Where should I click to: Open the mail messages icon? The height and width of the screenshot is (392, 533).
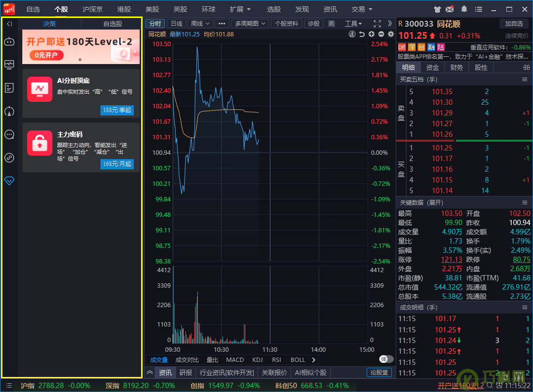450,9
